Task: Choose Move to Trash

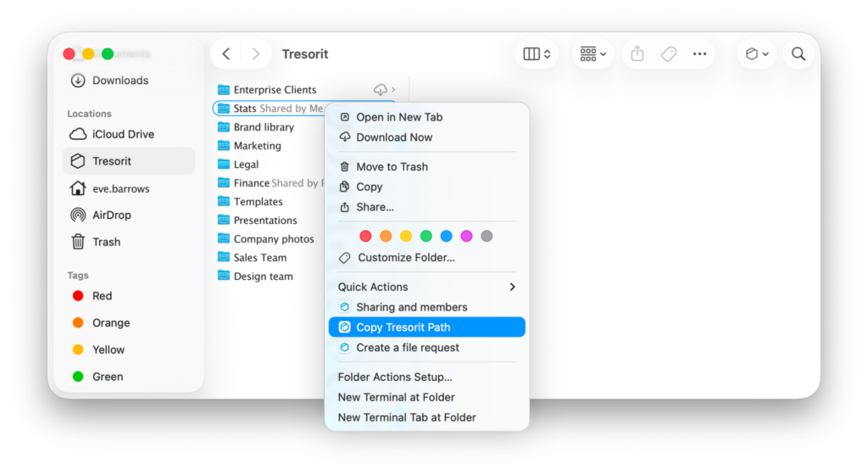Action: coord(427,167)
